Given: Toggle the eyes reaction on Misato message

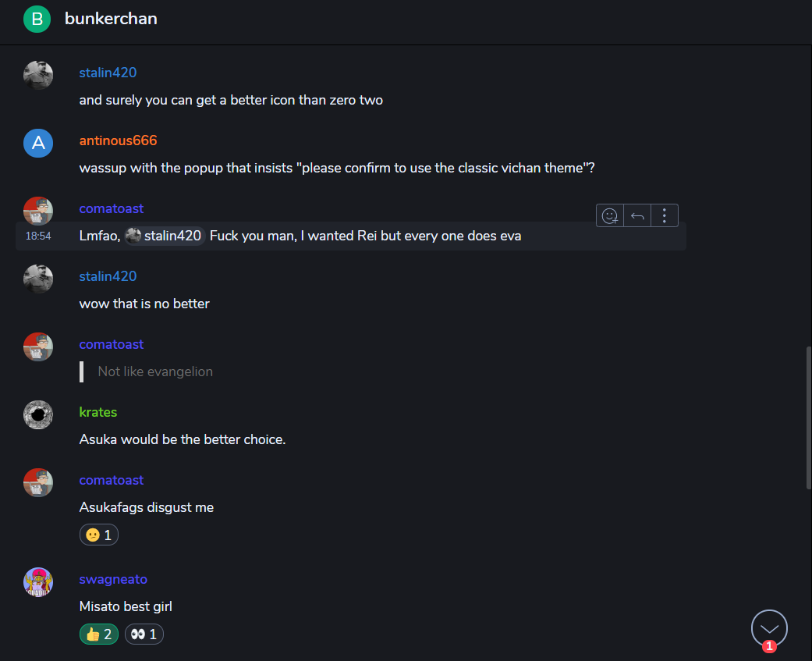Looking at the screenshot, I should point(144,634).
